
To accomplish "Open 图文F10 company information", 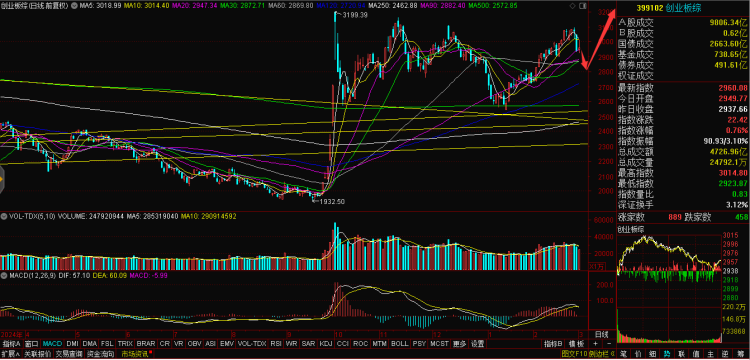I will coord(574,354).
